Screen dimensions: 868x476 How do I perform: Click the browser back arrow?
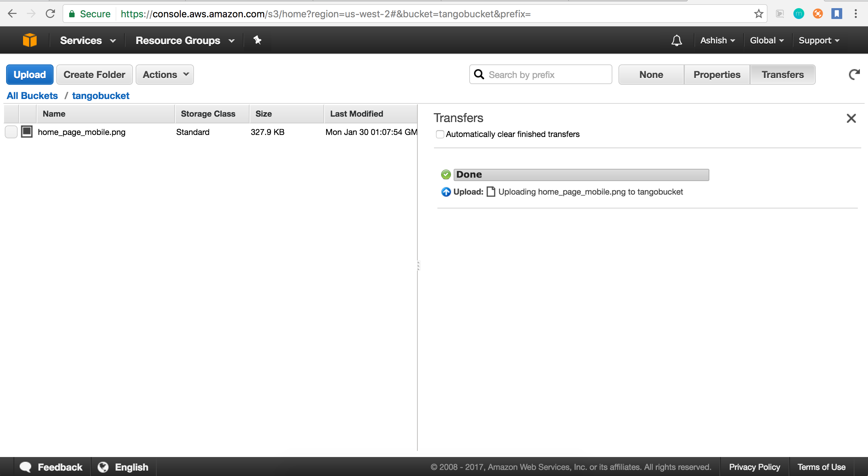[12, 14]
